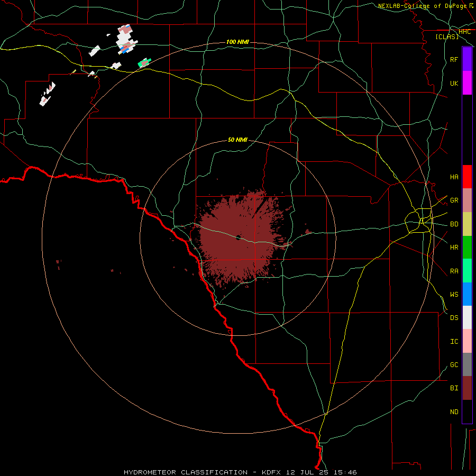476x476 pixels.
Task: Click the DS legend label
Action: click(x=454, y=318)
